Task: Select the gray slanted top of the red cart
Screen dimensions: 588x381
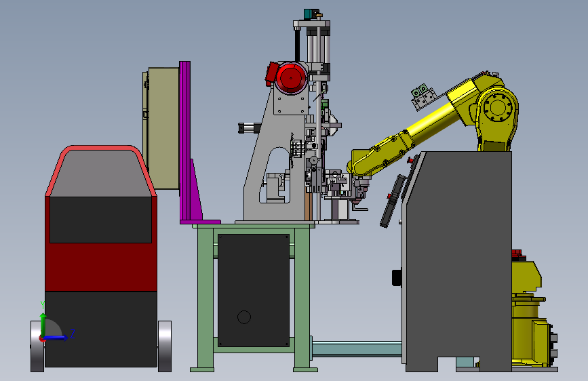Action: click(x=100, y=174)
